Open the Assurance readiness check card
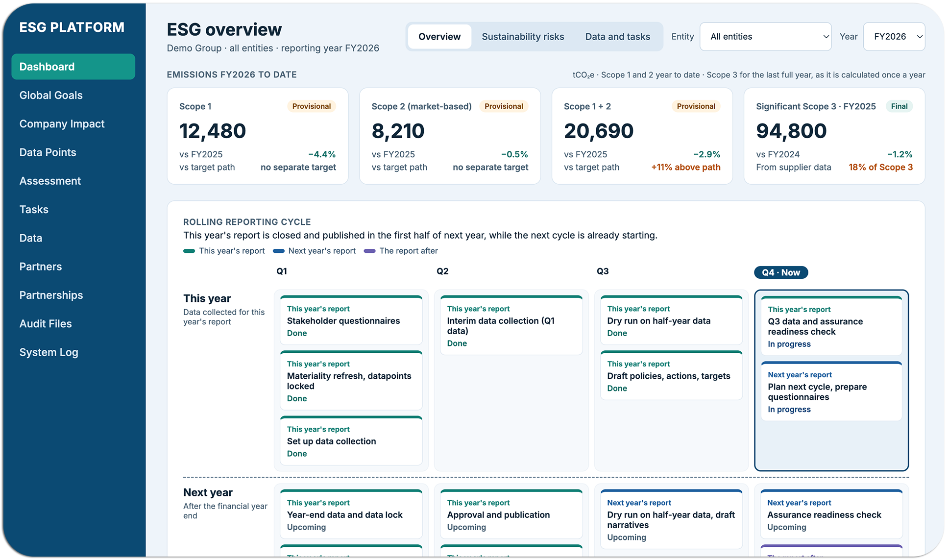The image size is (948, 560). click(x=831, y=514)
